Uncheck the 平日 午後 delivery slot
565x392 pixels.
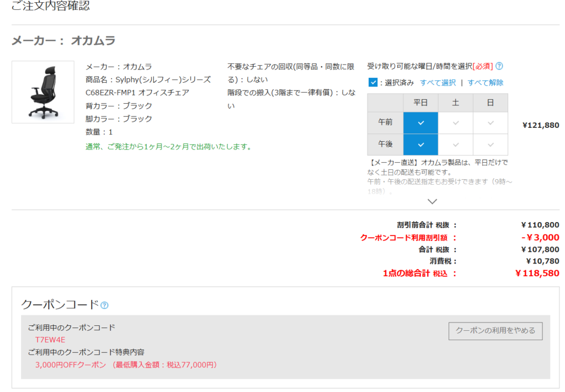pyautogui.click(x=420, y=144)
